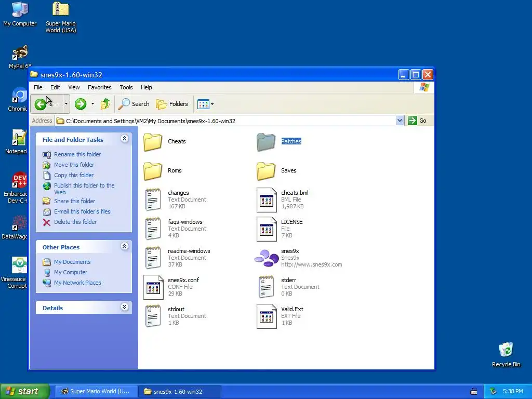Click Publish this folder to the Web
Image resolution: width=532 pixels, height=399 pixels.
click(x=84, y=189)
